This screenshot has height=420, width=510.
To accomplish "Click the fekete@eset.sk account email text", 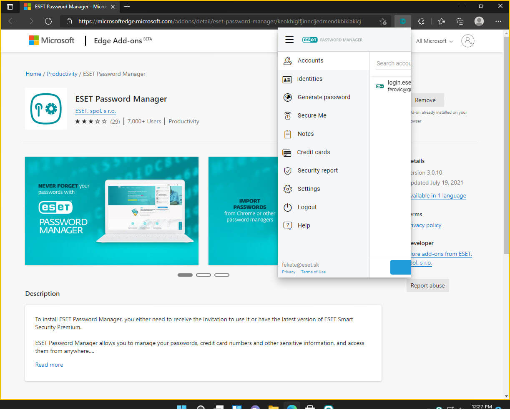I will click(x=301, y=265).
